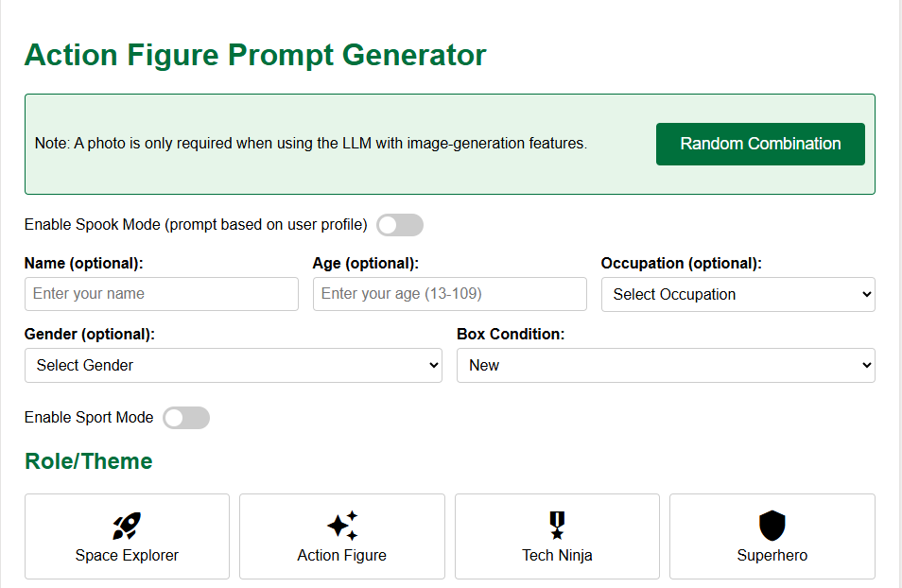Viewport: 902px width, 588px height.
Task: Toggle the Enable Spook Mode switch
Action: pyautogui.click(x=399, y=225)
